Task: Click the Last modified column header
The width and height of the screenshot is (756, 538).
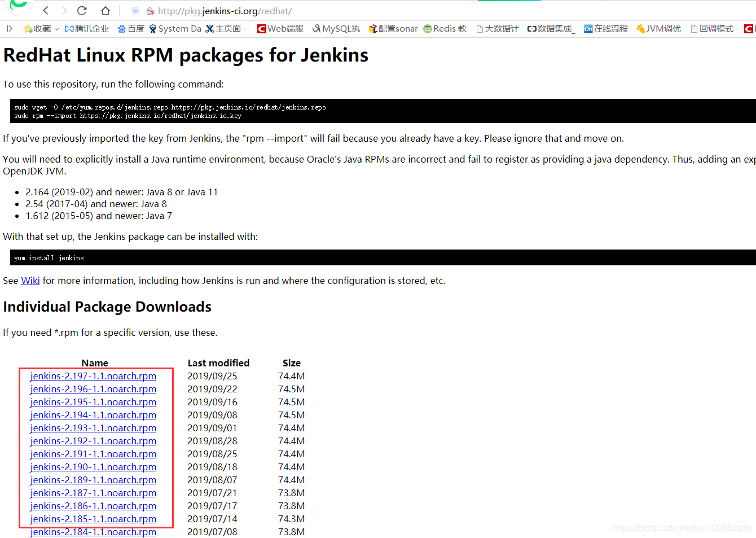Action: point(218,363)
